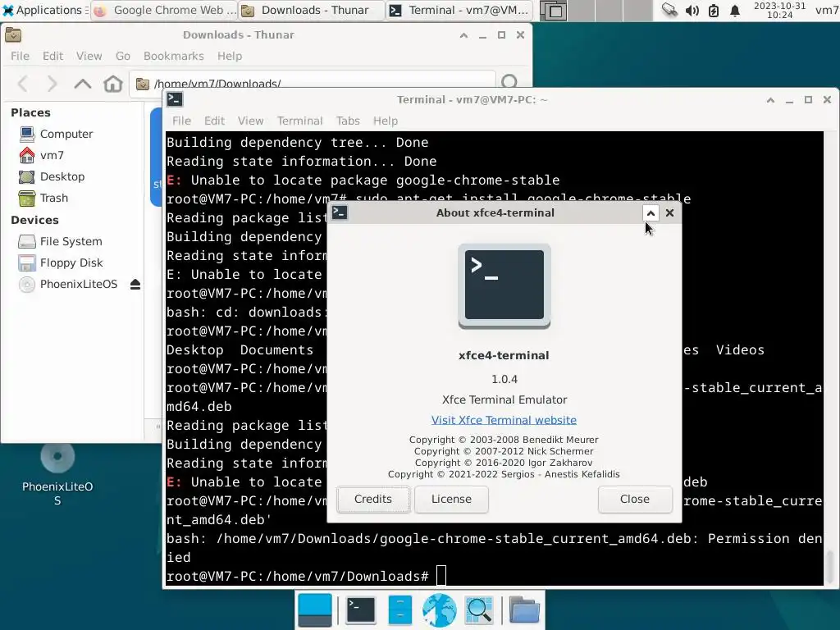Click the Close button in About dialog
The width and height of the screenshot is (840, 630).
635,500
